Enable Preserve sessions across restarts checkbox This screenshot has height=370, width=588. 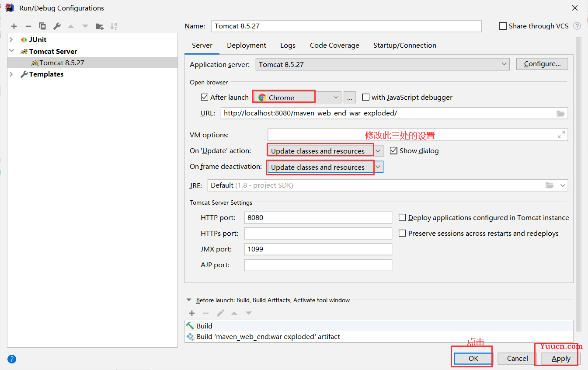[402, 233]
